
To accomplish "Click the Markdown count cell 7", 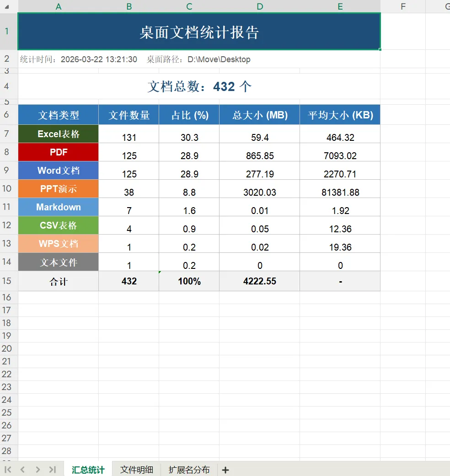I will (x=129, y=207).
